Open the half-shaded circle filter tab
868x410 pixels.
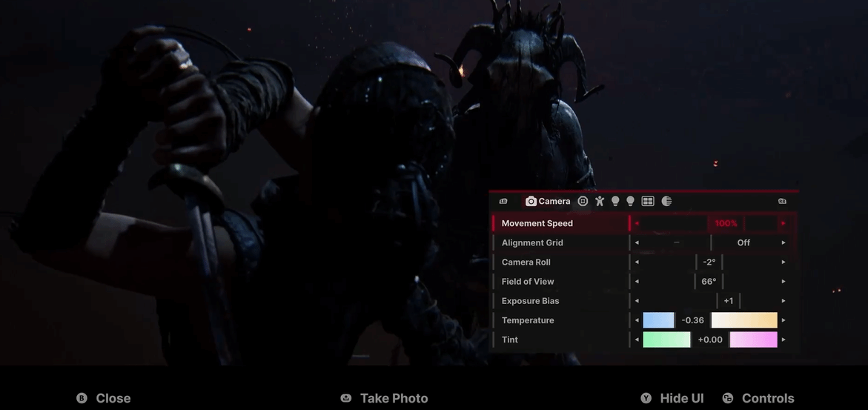pyautogui.click(x=666, y=201)
